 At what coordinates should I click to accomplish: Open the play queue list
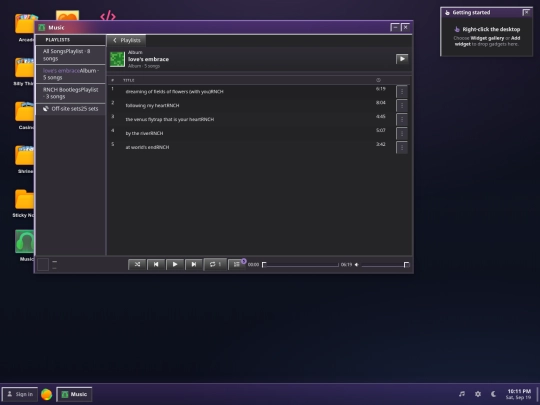click(237, 264)
